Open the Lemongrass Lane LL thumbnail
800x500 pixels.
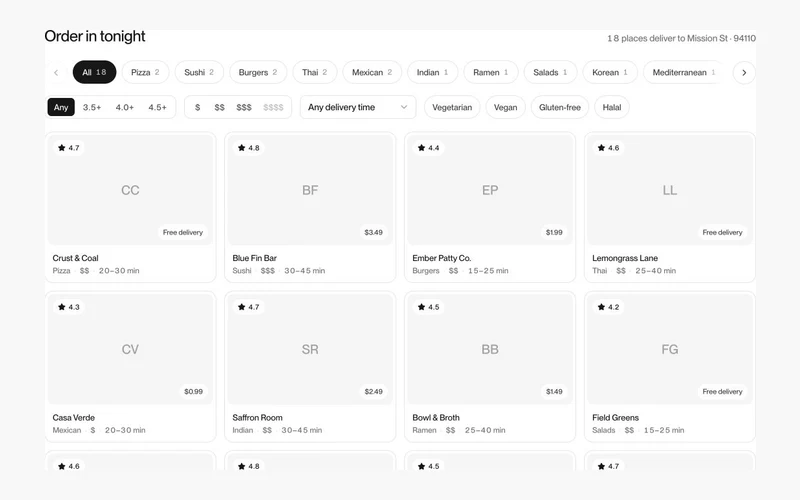pyautogui.click(x=670, y=190)
